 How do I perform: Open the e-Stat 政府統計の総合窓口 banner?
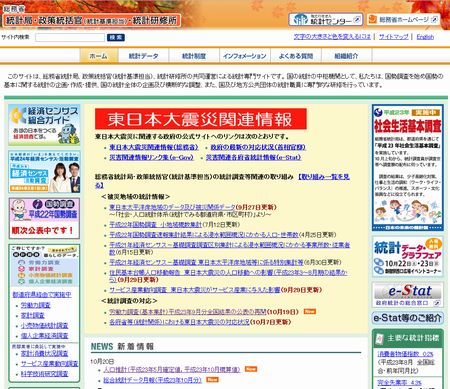(x=408, y=295)
